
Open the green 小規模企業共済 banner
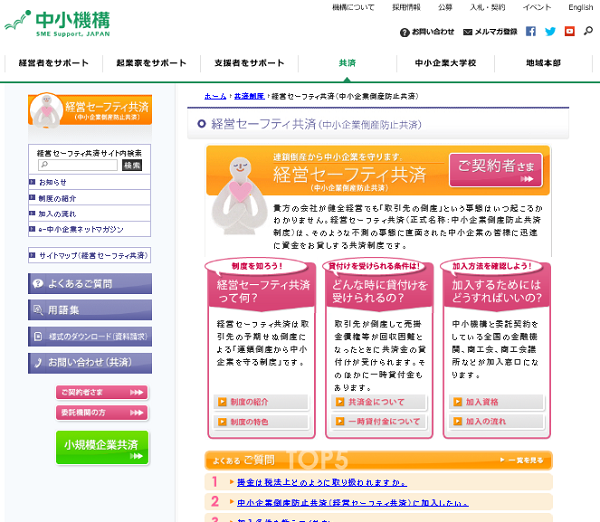click(102, 448)
